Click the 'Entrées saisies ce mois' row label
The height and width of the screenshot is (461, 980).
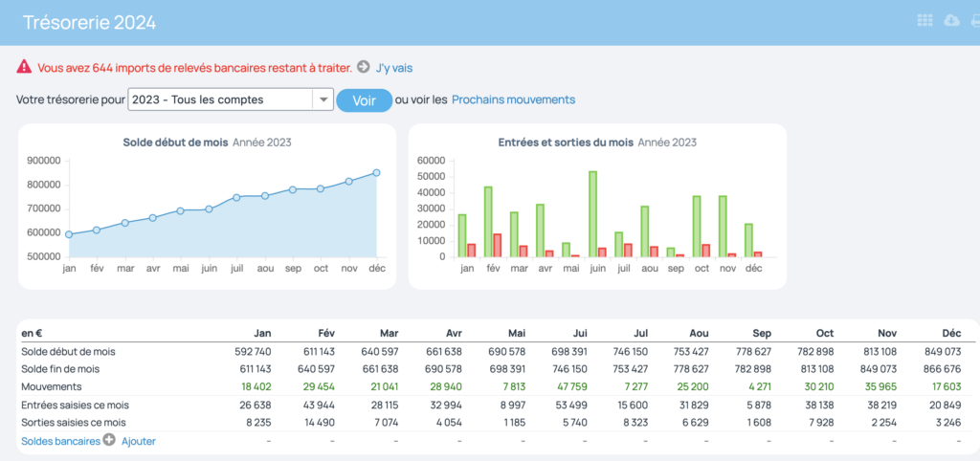[75, 405]
